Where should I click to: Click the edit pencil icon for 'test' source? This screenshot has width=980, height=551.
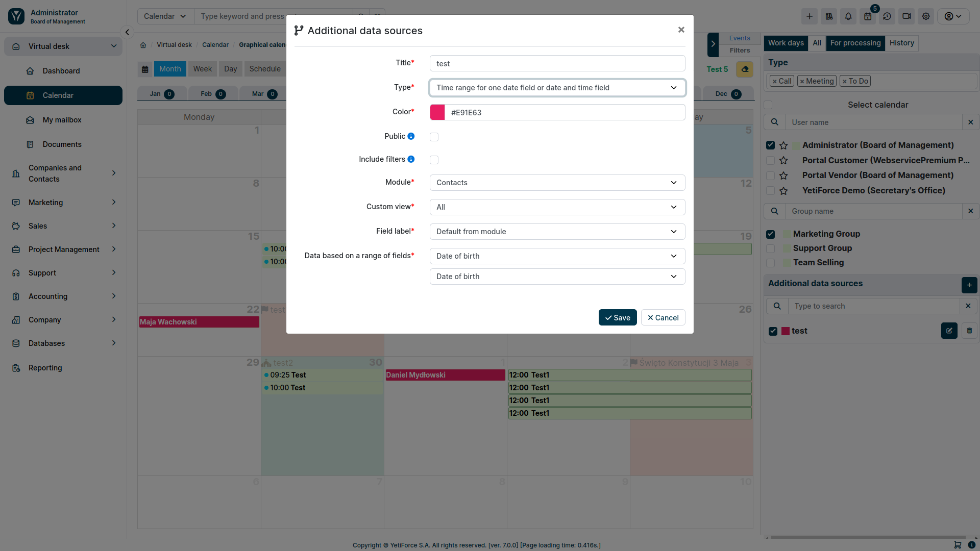click(x=949, y=330)
